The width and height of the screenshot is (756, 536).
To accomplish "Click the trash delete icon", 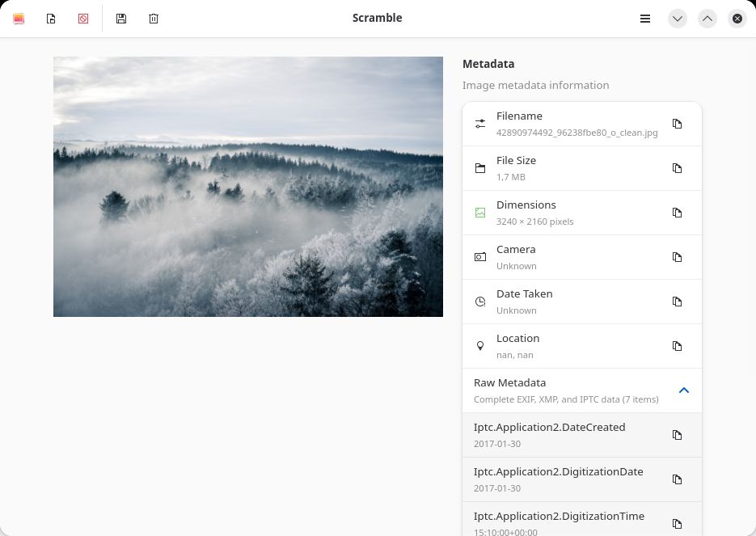I will tap(154, 19).
